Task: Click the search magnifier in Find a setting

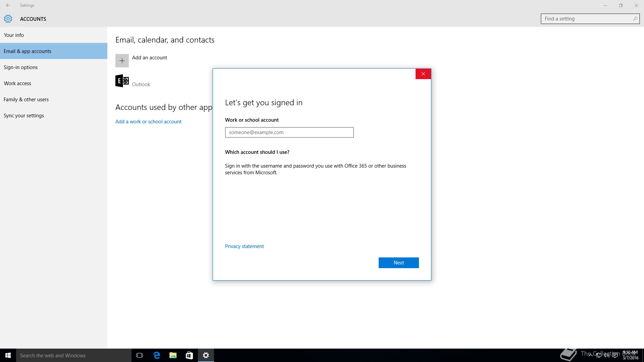Action: click(635, 19)
